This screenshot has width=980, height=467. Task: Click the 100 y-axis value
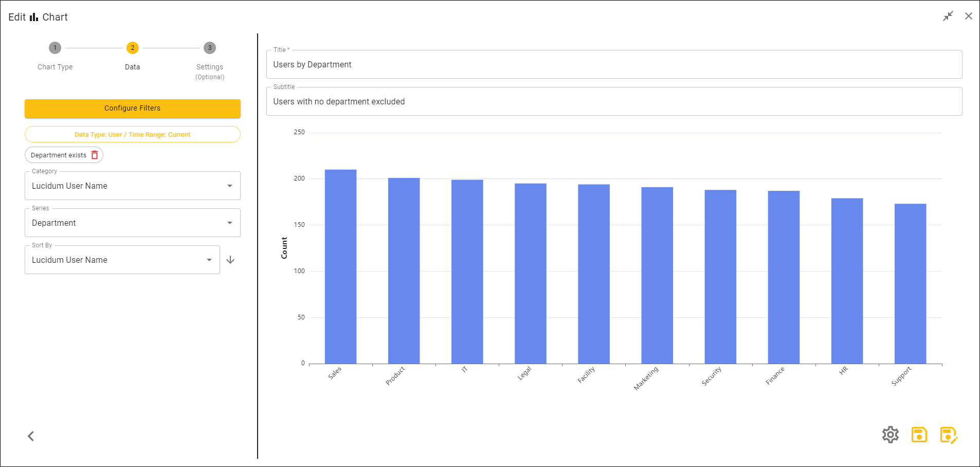[299, 271]
